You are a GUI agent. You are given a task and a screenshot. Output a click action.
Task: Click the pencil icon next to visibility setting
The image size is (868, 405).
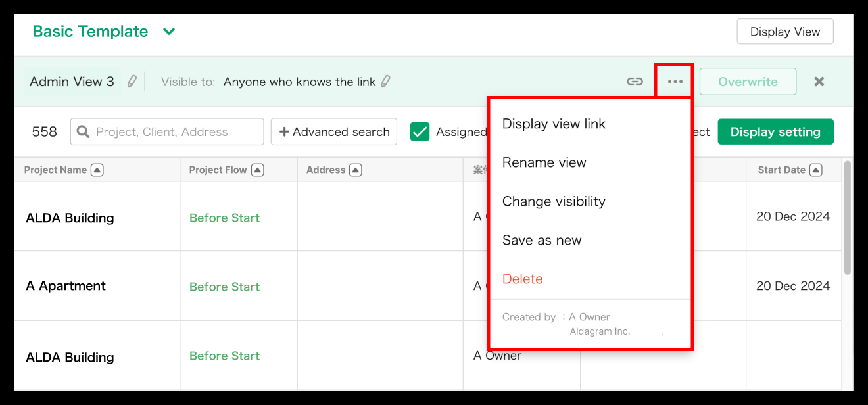(386, 82)
